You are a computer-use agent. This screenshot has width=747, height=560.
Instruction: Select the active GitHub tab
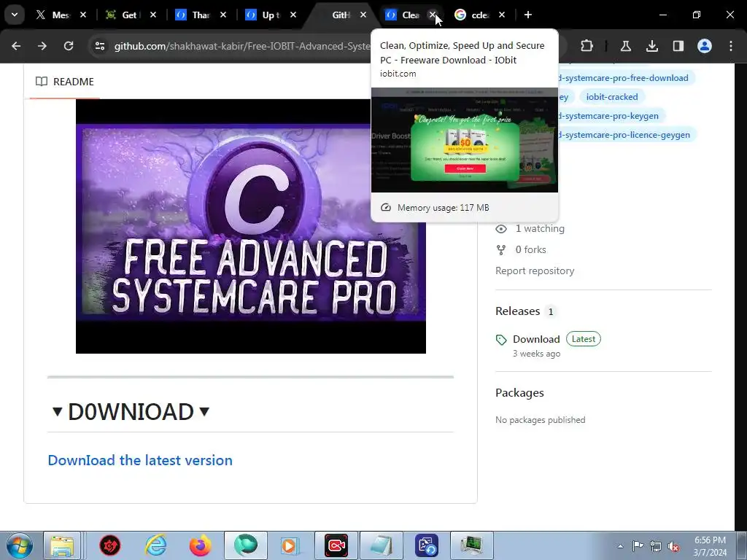340,15
